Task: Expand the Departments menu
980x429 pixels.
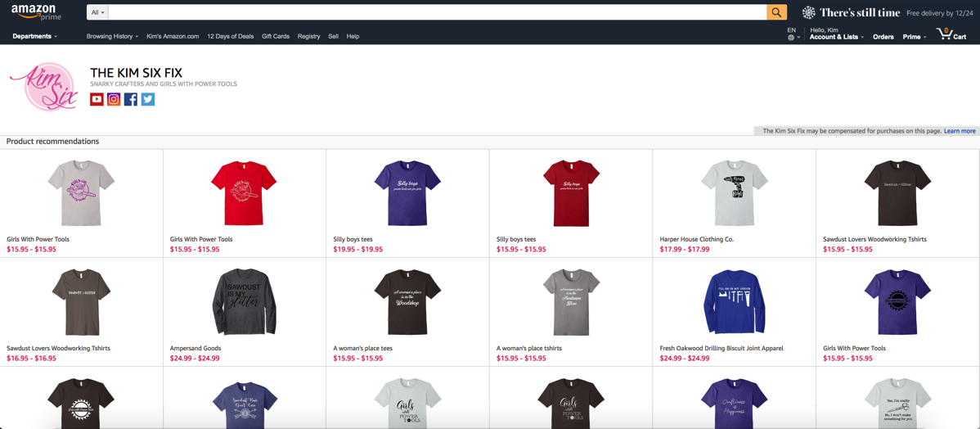Action: (35, 36)
